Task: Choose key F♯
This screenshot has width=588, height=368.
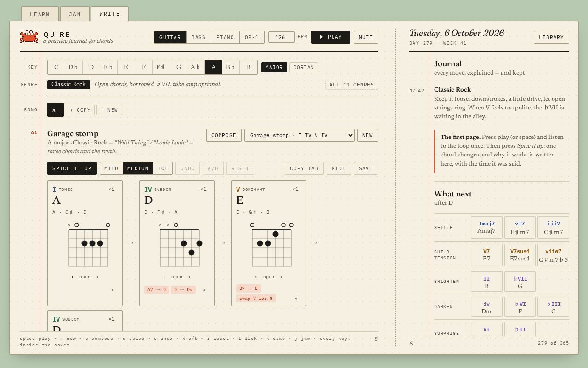Action: [x=161, y=67]
